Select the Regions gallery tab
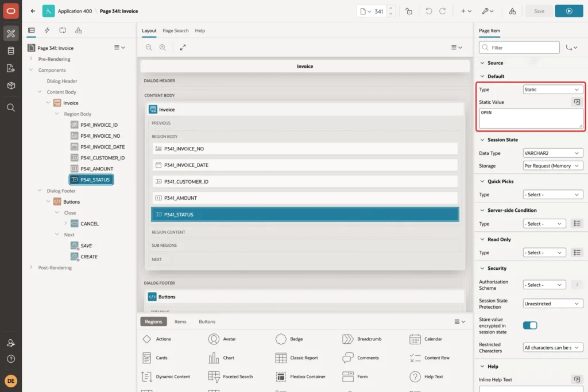The height and width of the screenshot is (392, 588). click(153, 321)
